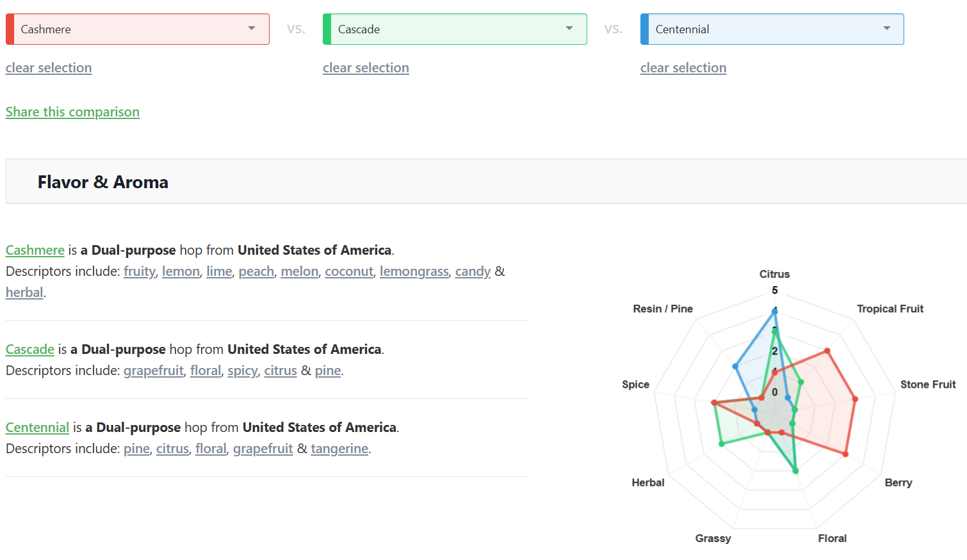Click the coconut descriptor link
Viewport: 967px width, 560px height.
pyautogui.click(x=349, y=271)
